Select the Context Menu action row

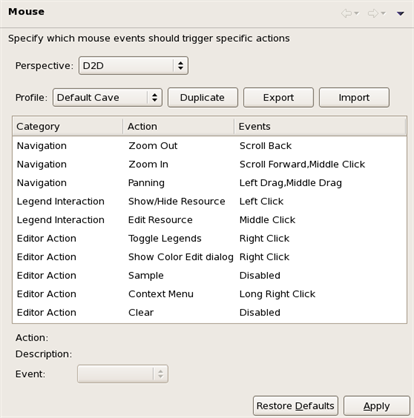209,294
